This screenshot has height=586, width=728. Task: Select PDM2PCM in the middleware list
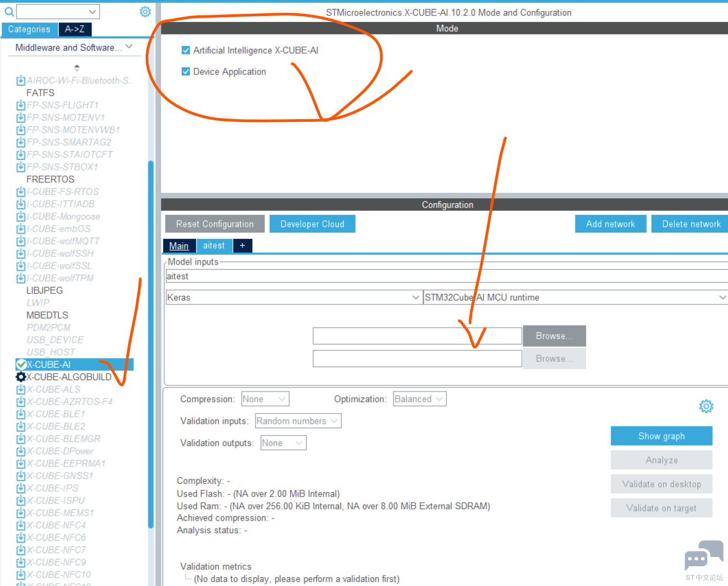coord(48,328)
